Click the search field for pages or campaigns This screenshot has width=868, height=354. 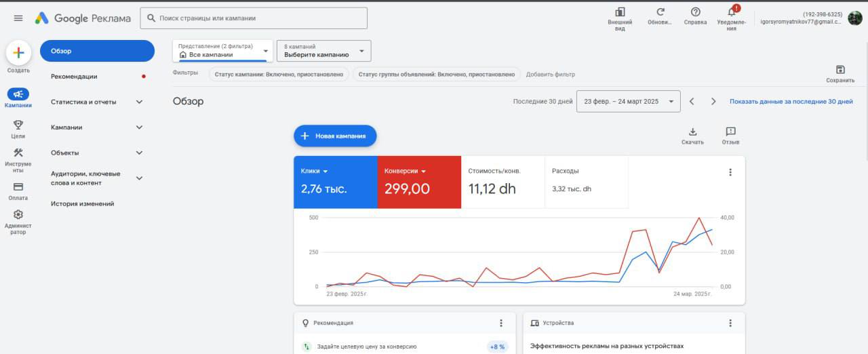254,18
